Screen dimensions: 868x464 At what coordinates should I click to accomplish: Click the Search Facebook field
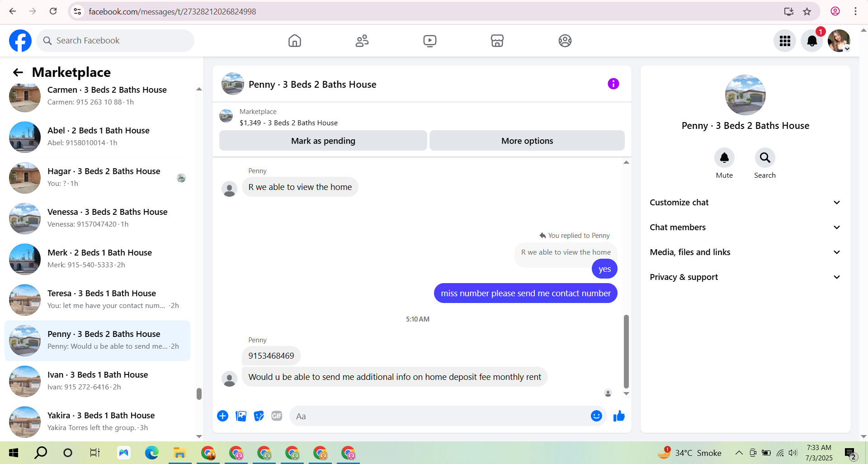click(115, 41)
